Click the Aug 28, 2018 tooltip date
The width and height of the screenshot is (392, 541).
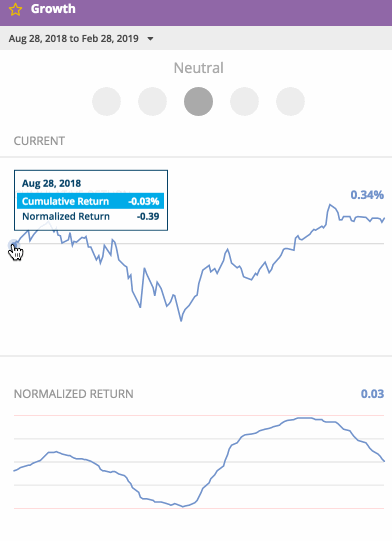tap(51, 183)
